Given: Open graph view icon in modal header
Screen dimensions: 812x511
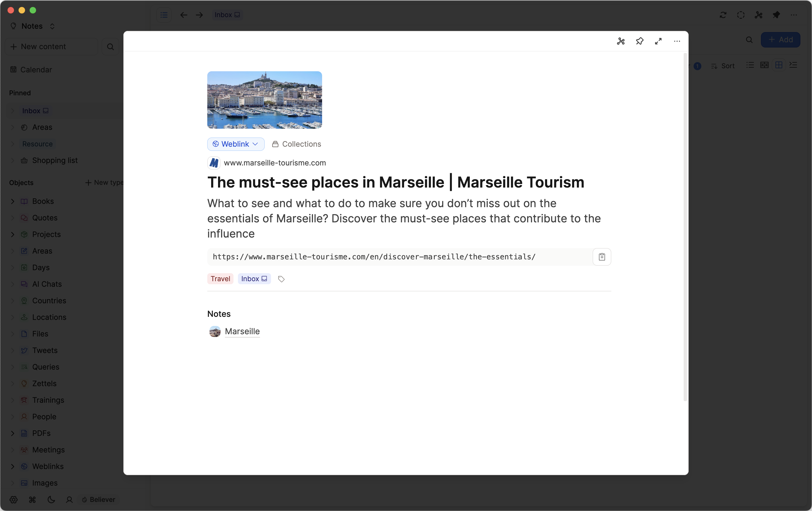Looking at the screenshot, I should point(621,41).
